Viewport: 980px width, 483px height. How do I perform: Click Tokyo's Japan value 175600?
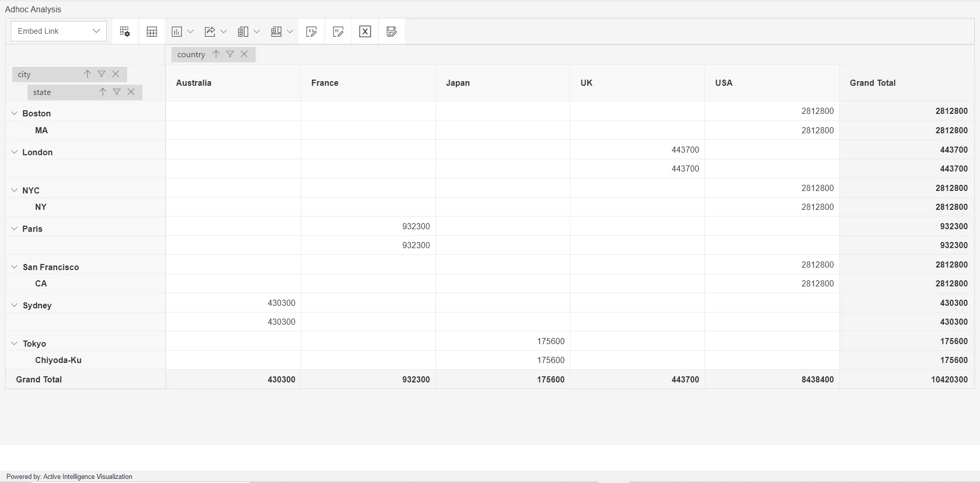[x=503, y=341]
